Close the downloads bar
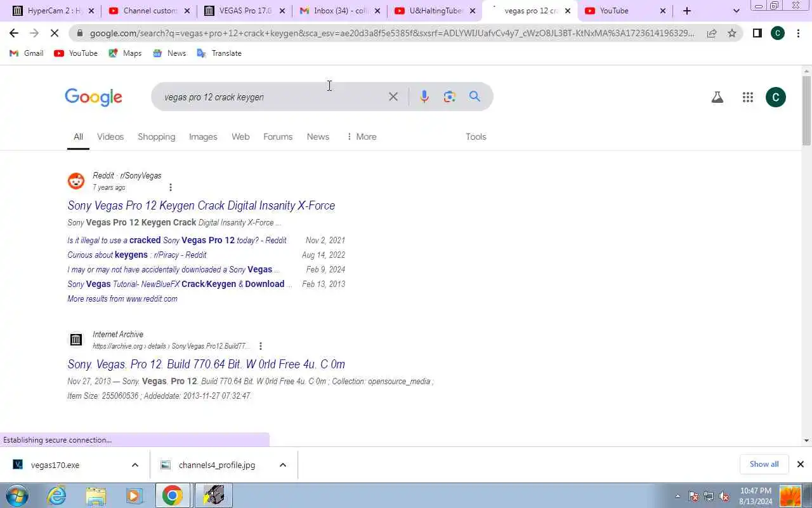The width and height of the screenshot is (812, 508). [800, 464]
